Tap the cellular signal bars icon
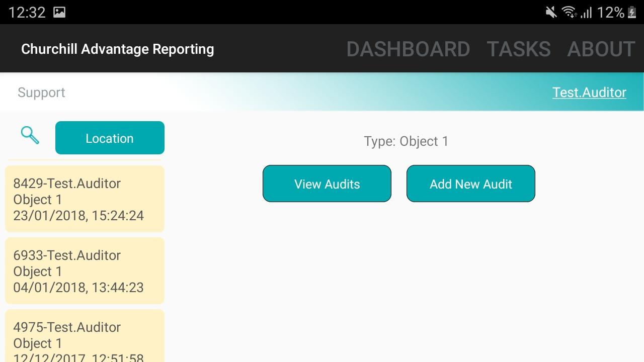The height and width of the screenshot is (362, 644). tap(586, 12)
